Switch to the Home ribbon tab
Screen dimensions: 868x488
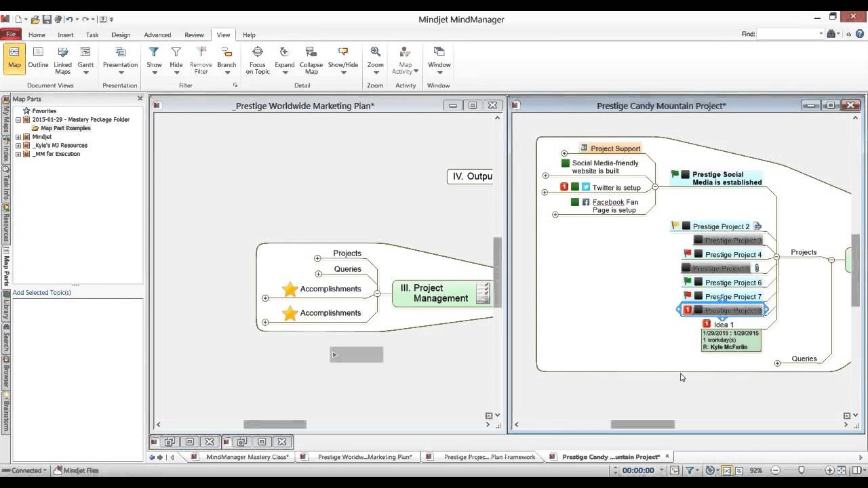coord(37,35)
